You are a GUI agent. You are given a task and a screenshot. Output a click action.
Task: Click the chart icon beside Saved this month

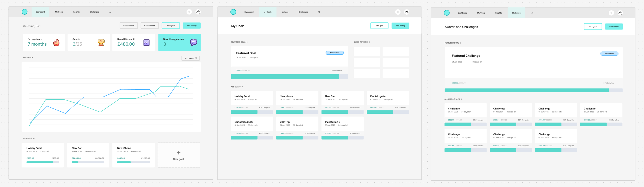pos(146,43)
